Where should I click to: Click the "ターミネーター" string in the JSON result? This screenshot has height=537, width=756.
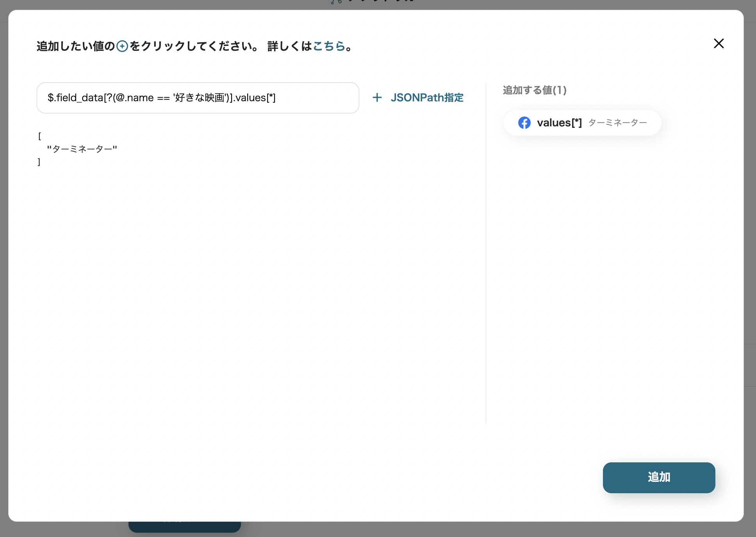pyautogui.click(x=82, y=149)
